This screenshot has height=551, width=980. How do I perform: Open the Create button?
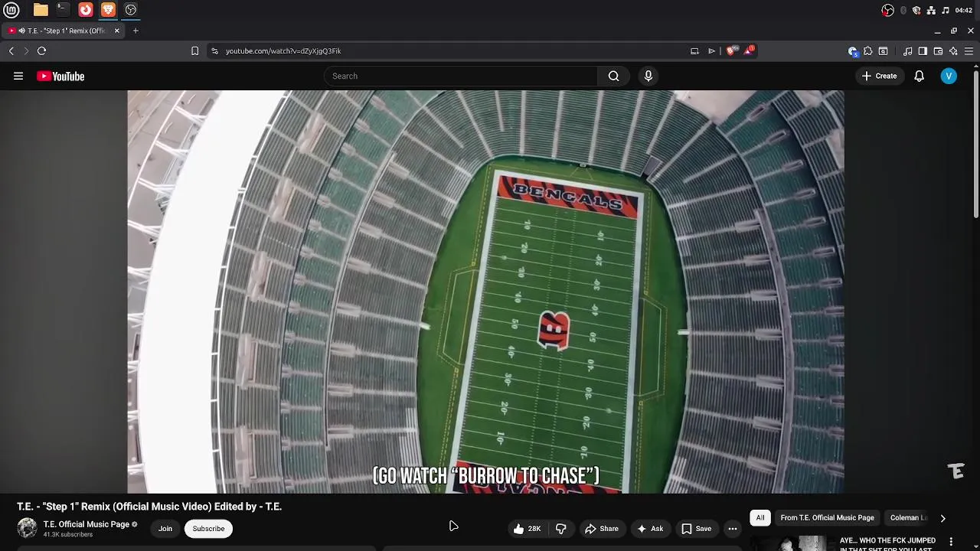[879, 76]
